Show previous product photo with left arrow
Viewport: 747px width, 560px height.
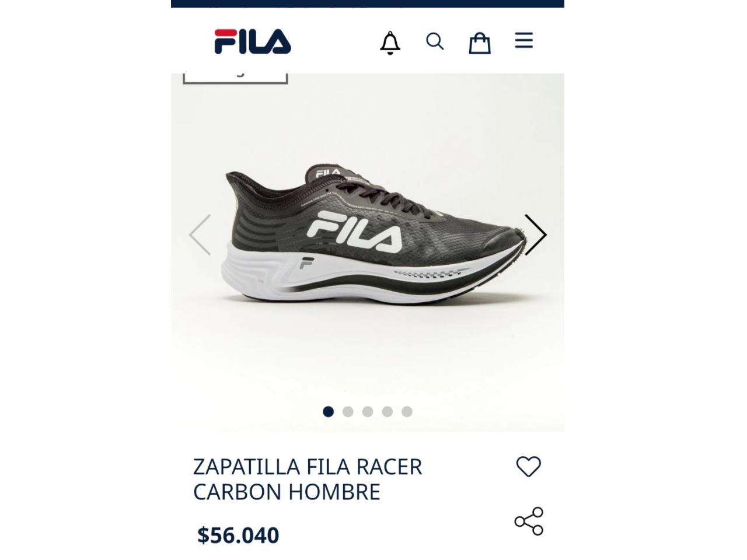pyautogui.click(x=200, y=235)
